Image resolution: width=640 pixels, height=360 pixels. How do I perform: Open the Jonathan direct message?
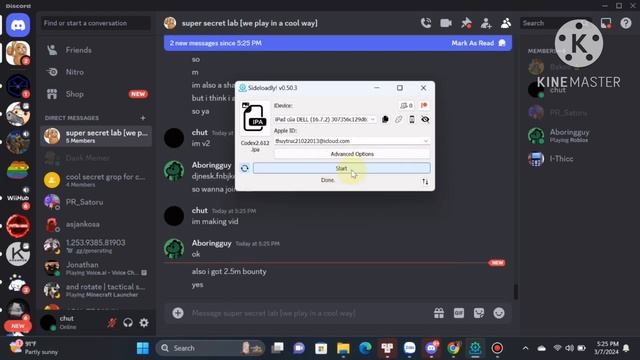click(96, 268)
